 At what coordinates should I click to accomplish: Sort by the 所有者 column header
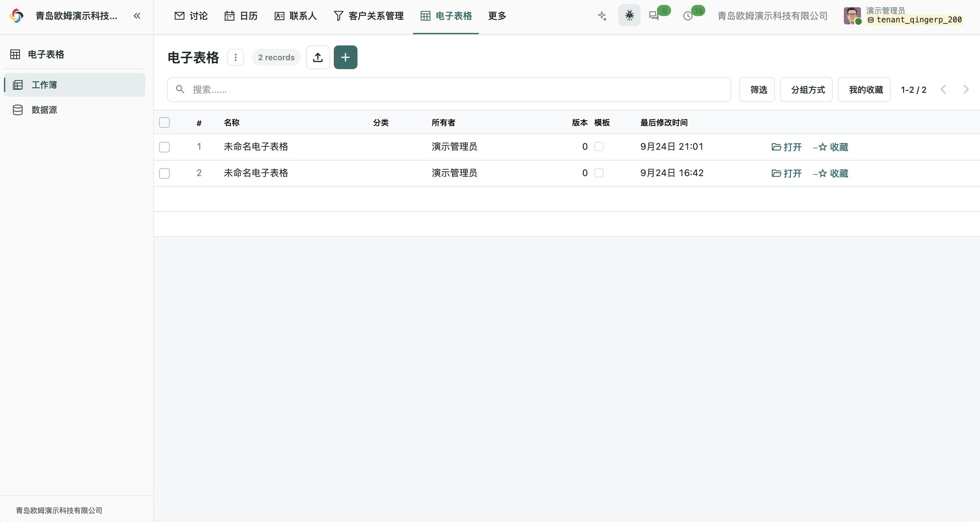pos(443,122)
